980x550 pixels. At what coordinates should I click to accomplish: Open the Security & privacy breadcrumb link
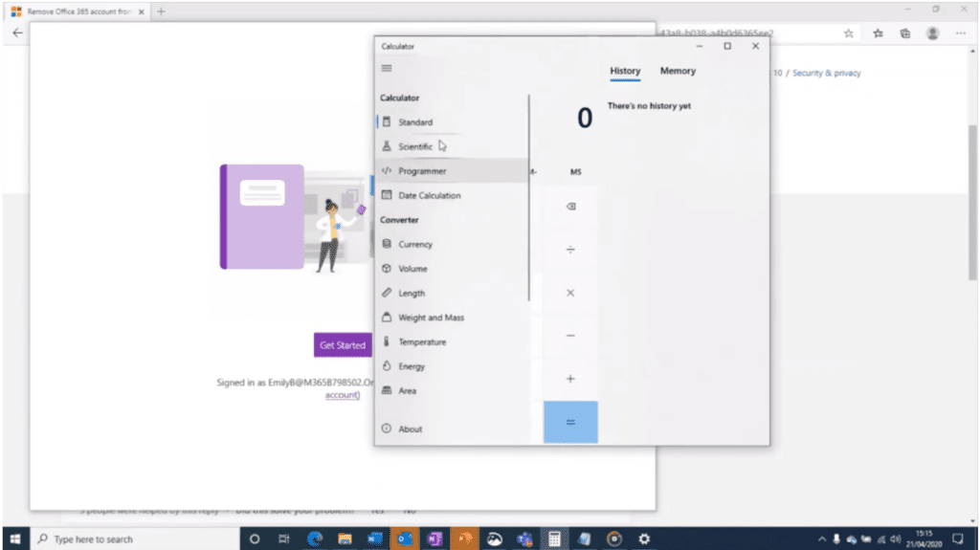(x=828, y=73)
